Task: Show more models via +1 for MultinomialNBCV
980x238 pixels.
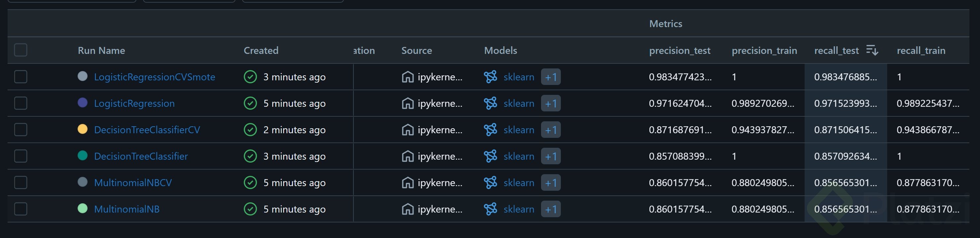Action: click(x=551, y=183)
